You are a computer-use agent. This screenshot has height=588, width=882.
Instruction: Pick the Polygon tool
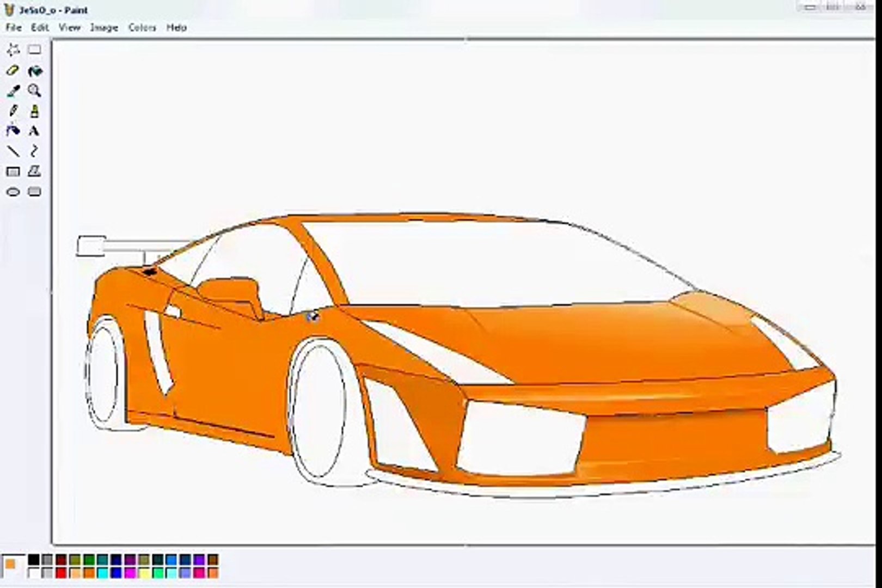click(34, 171)
